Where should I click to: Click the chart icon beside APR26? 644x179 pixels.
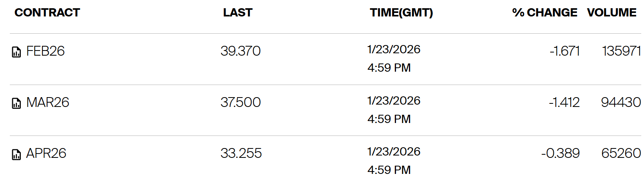point(16,154)
